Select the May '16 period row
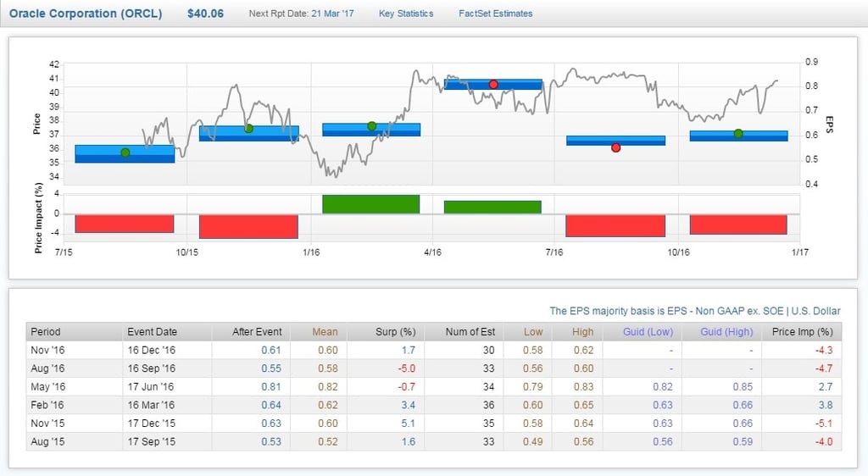This screenshot has width=868, height=476. (434, 386)
